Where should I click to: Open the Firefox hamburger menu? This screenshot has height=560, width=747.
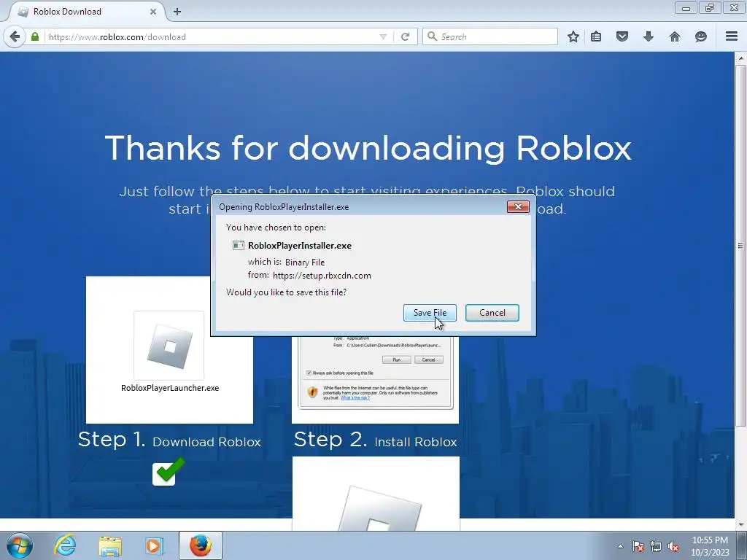(732, 36)
